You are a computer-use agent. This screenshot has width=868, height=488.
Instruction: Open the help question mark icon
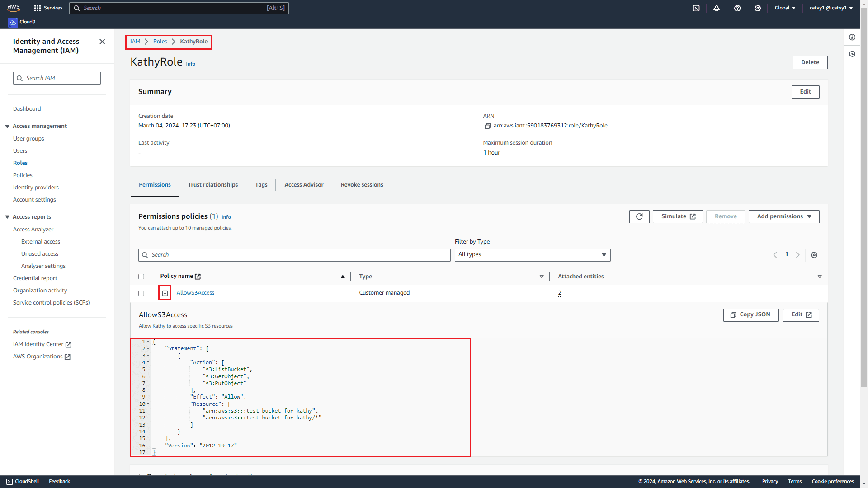click(x=737, y=8)
